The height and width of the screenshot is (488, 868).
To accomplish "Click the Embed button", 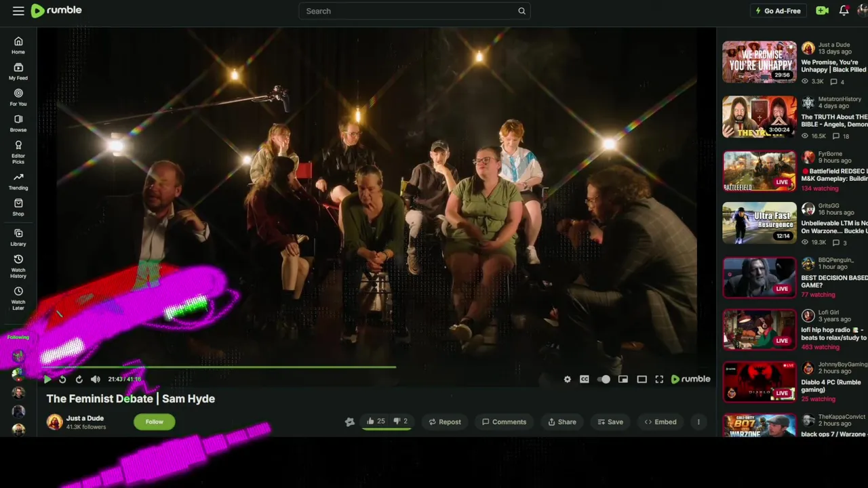I will [x=660, y=422].
